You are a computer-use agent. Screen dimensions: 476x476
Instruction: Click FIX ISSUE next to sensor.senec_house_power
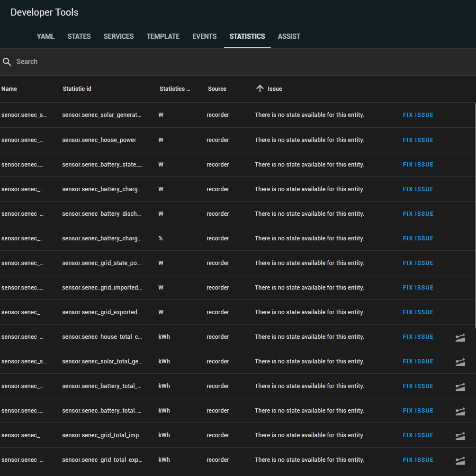[418, 140]
